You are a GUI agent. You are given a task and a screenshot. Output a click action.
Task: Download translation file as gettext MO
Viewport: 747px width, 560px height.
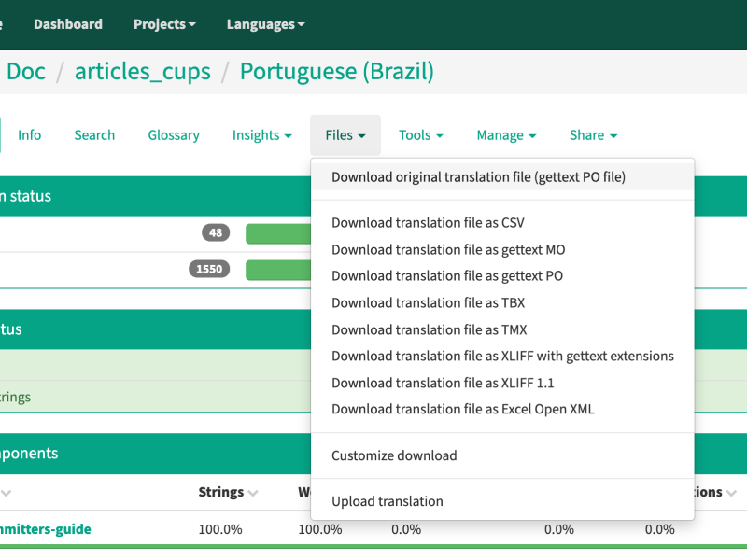pos(502,249)
